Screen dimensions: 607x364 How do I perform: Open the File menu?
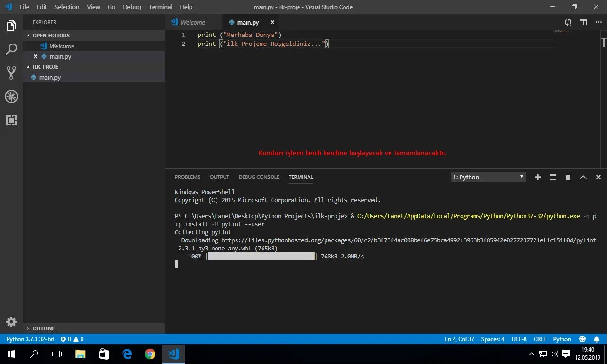click(25, 7)
